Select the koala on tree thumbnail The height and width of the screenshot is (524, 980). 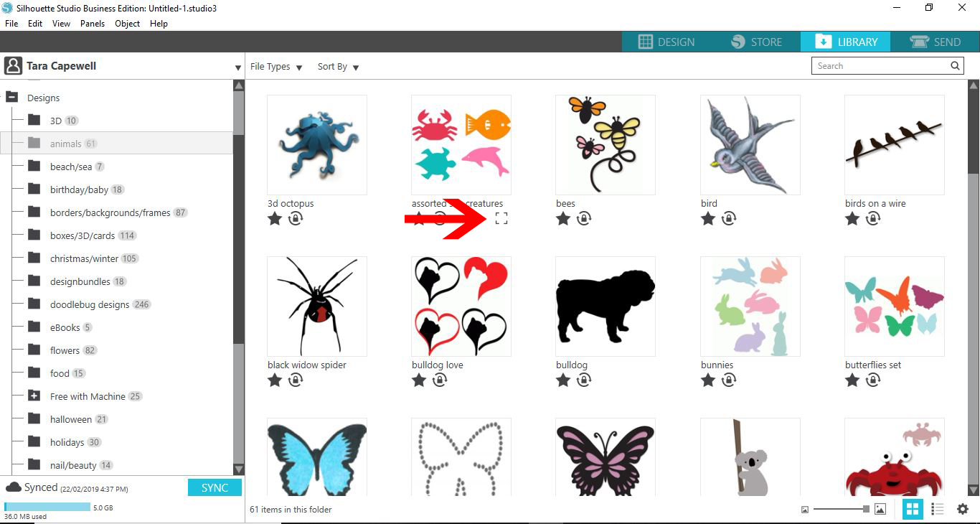pos(750,457)
